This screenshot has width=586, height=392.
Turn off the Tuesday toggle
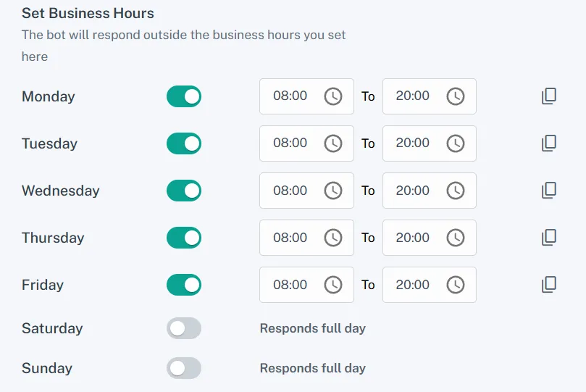tap(184, 143)
